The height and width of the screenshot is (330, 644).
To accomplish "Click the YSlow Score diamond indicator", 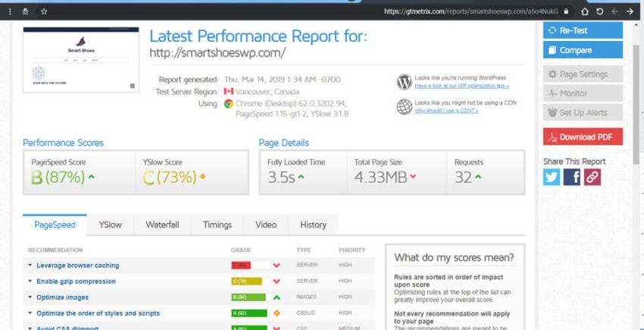I will coord(202,177).
